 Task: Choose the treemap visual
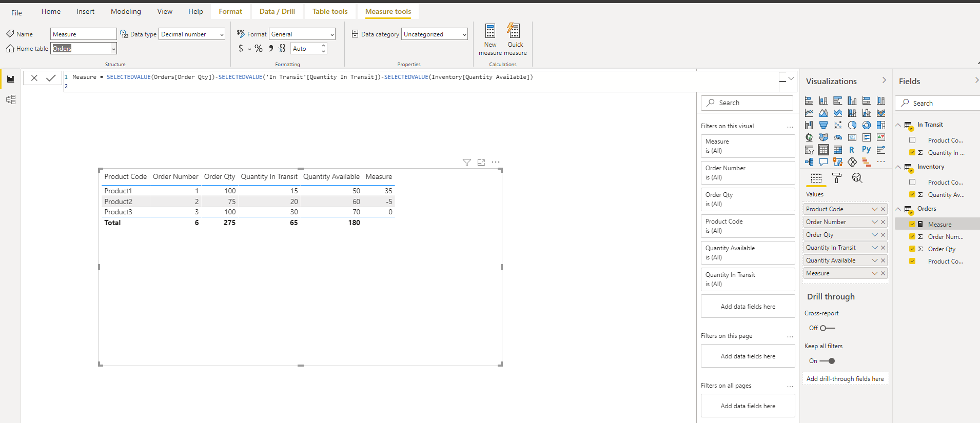(881, 125)
